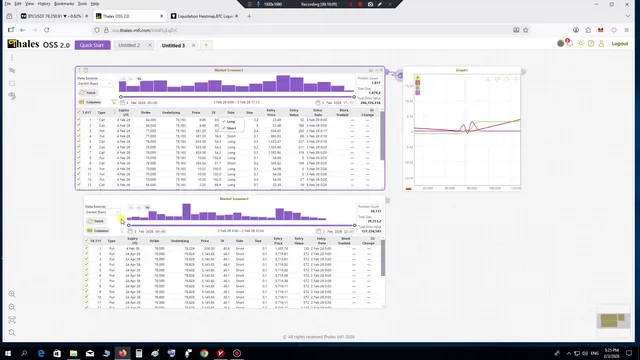Add a new workspace tab with plus
This screenshot has width=640, height=360.
206,45
